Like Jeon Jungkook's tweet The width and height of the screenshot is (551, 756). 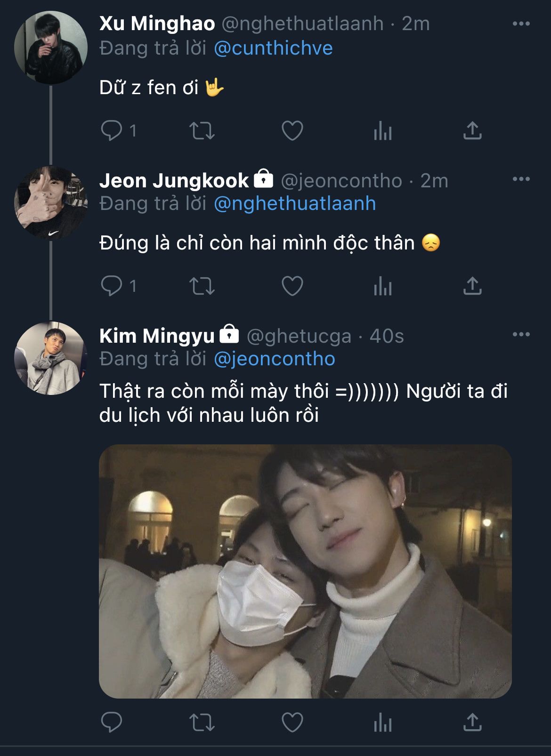[x=292, y=286]
